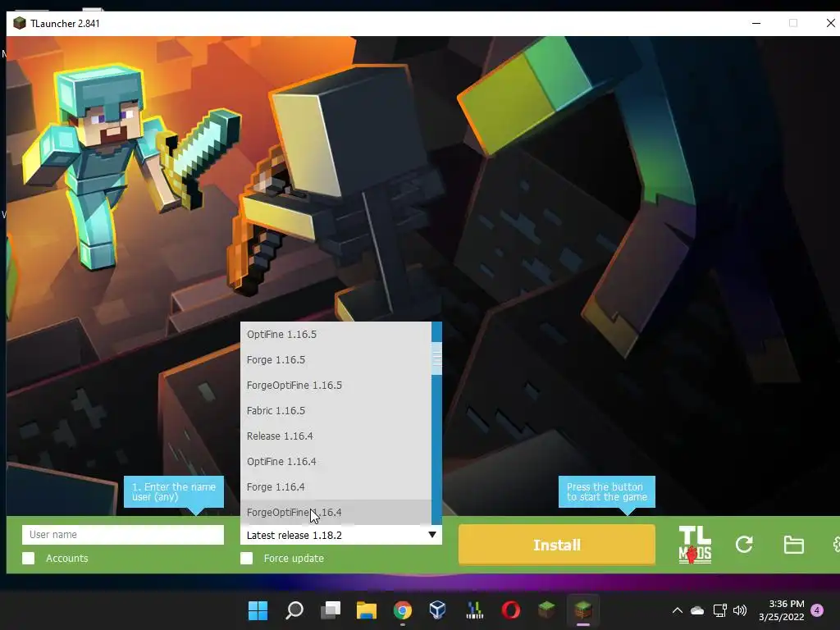This screenshot has width=840, height=630.
Task: Open the clock and date panel
Action: pyautogui.click(x=781, y=610)
